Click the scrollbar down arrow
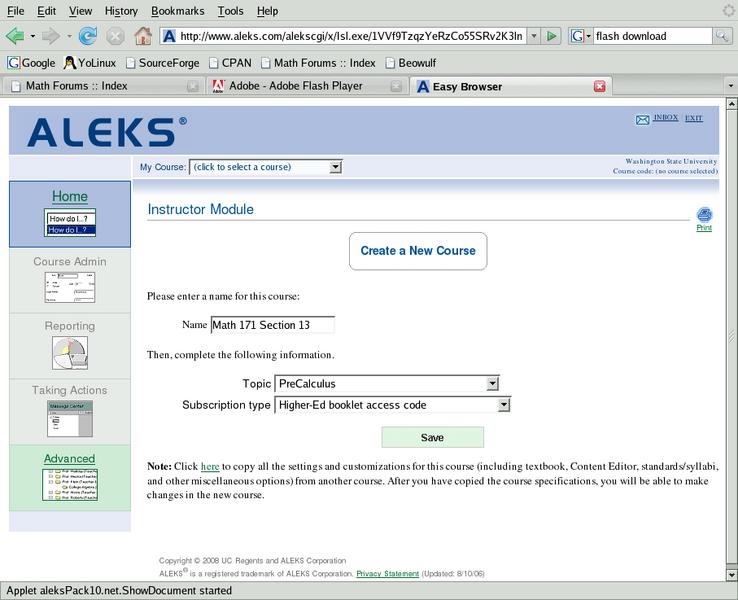Screen dimensions: 738x600 (731, 575)
